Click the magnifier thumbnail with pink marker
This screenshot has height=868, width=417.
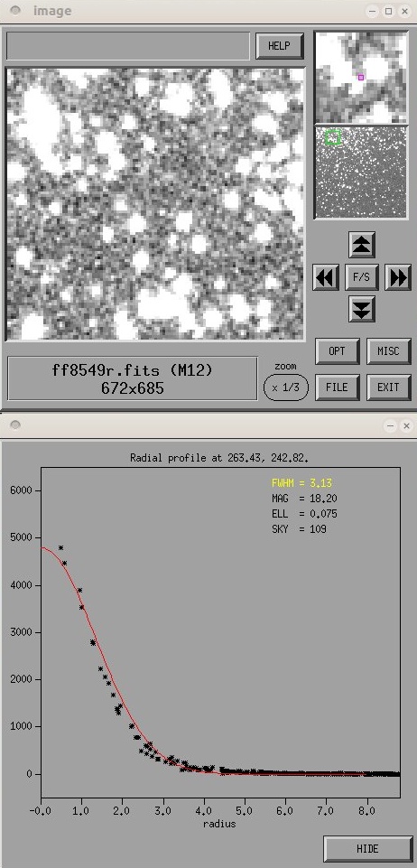(x=361, y=77)
